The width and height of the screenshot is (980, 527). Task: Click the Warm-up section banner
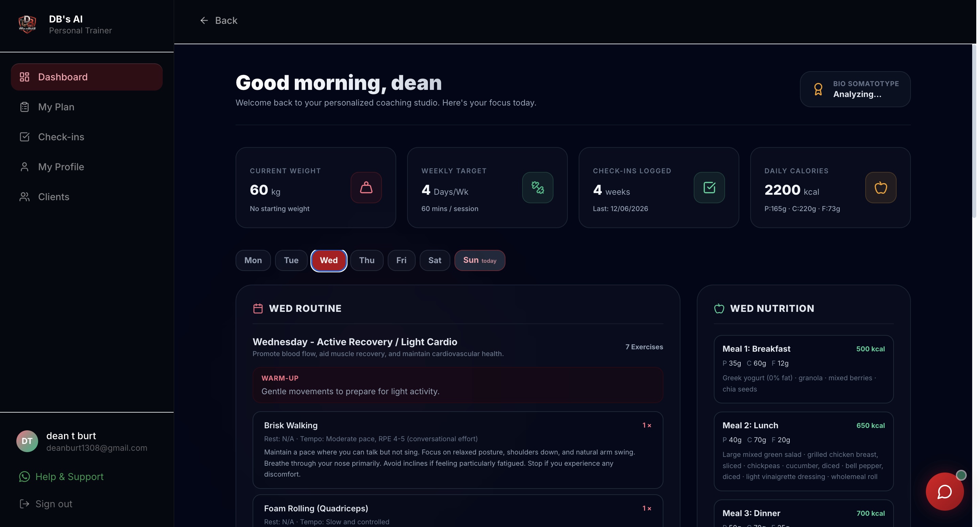pyautogui.click(x=458, y=385)
